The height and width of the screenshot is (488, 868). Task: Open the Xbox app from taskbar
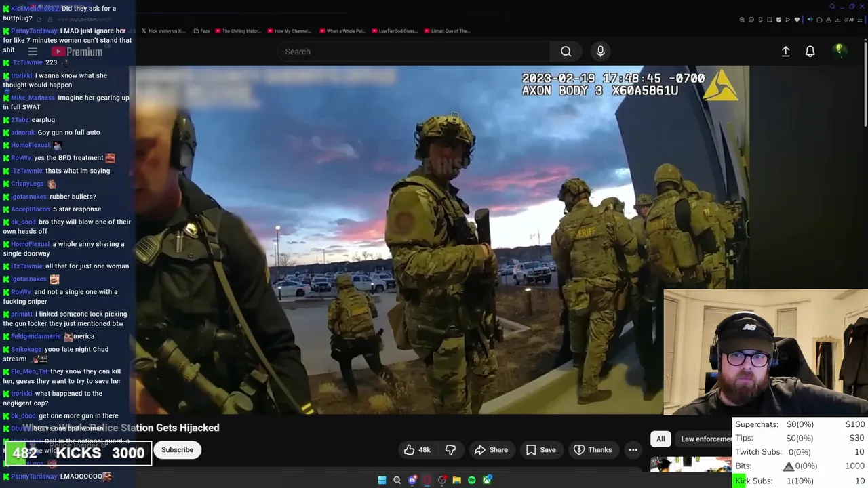487,480
